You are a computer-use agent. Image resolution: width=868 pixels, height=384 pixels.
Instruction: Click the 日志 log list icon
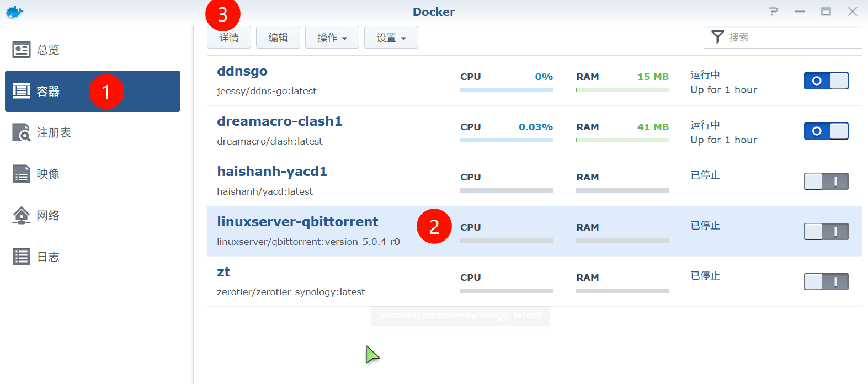(22, 257)
